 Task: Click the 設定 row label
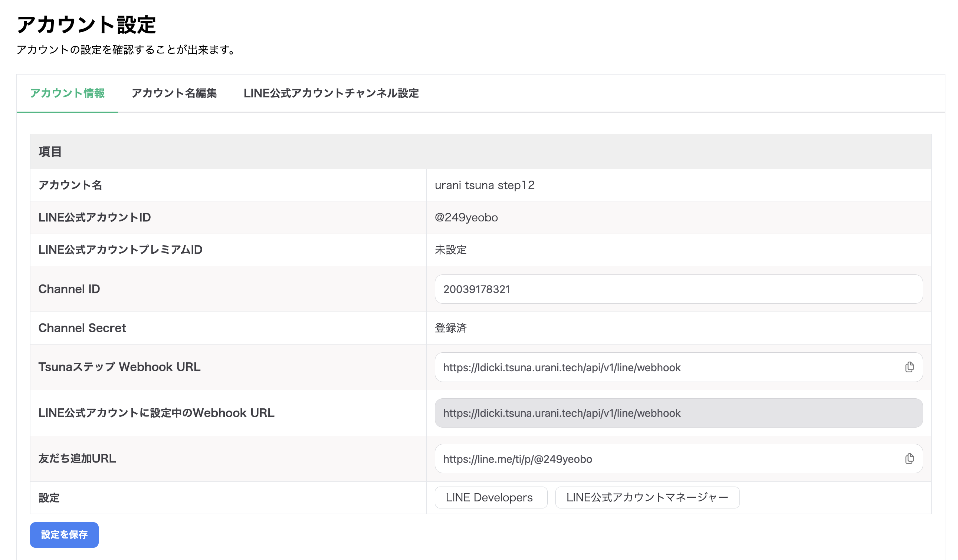(49, 498)
